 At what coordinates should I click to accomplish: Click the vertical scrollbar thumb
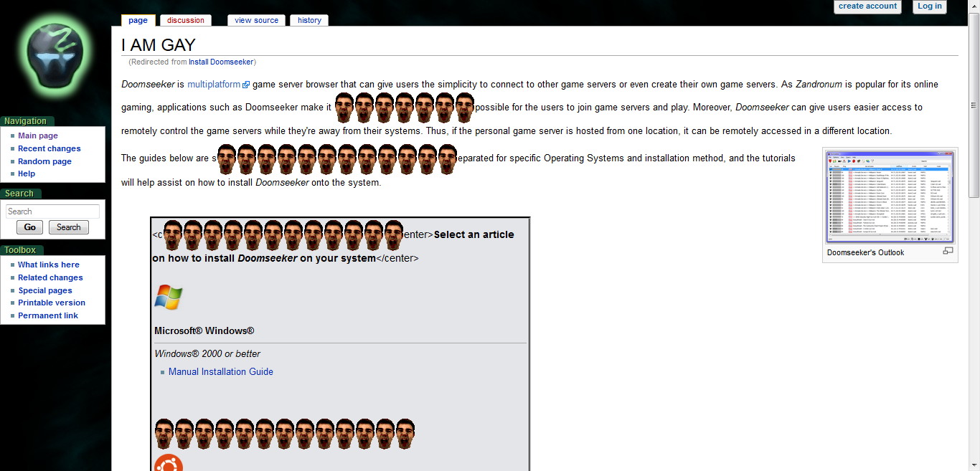pyautogui.click(x=974, y=105)
